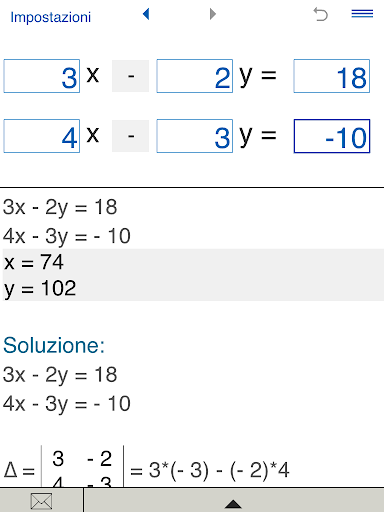Go to previous entry with left arrow

[146, 14]
